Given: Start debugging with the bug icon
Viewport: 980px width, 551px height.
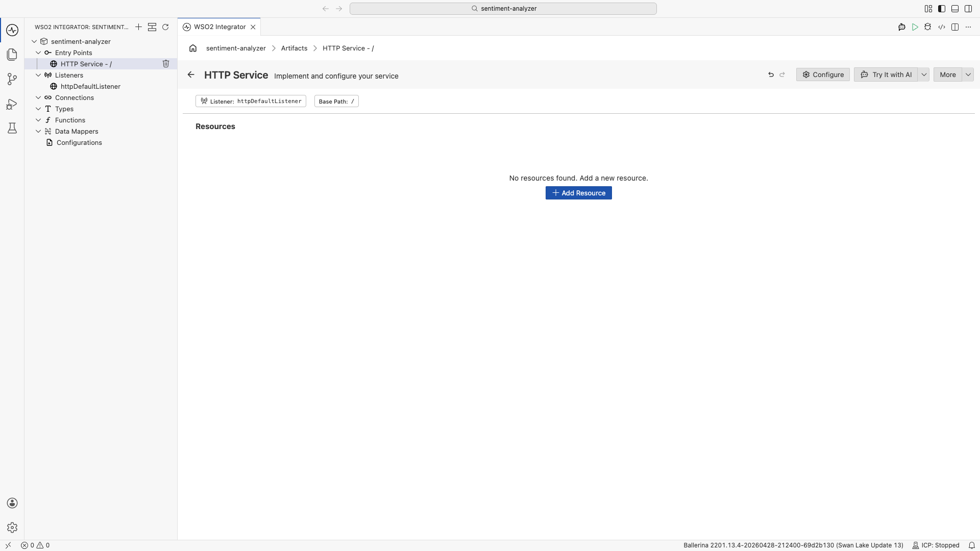Looking at the screenshot, I should point(928,27).
